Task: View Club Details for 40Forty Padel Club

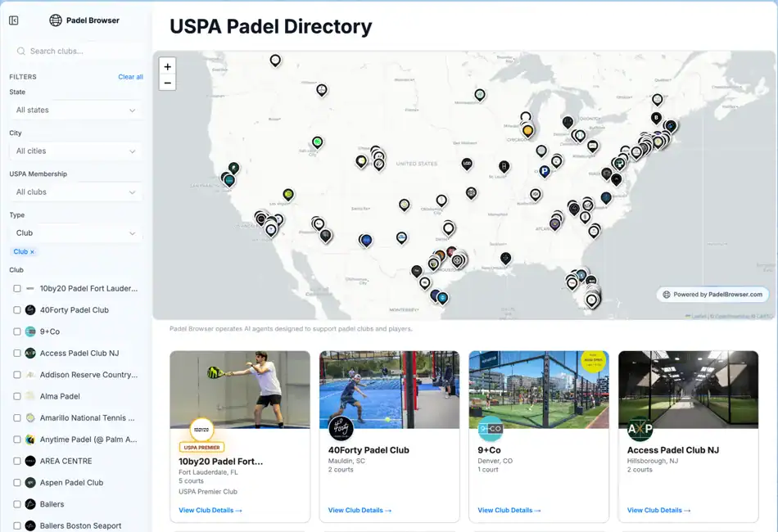Action: pyautogui.click(x=358, y=510)
